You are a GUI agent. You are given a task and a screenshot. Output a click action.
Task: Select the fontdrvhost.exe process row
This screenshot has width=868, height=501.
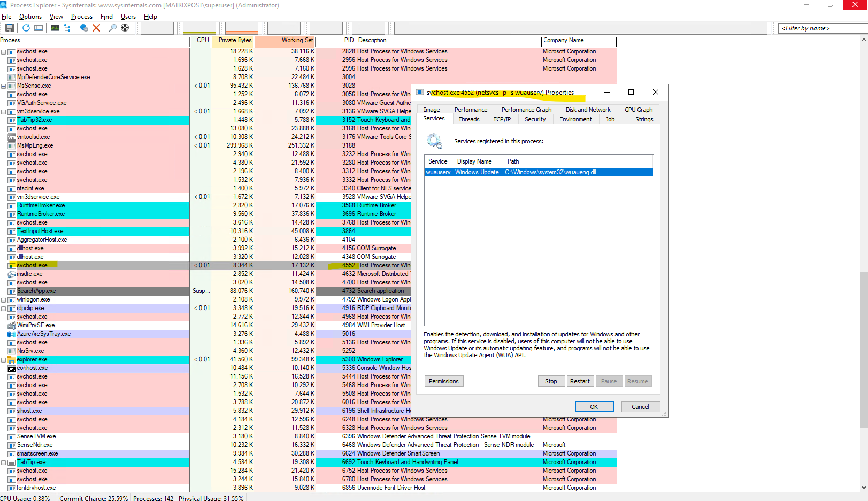pos(308,488)
